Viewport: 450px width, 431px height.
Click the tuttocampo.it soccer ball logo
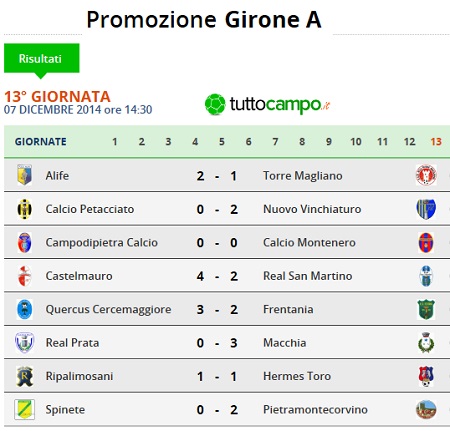pos(215,104)
